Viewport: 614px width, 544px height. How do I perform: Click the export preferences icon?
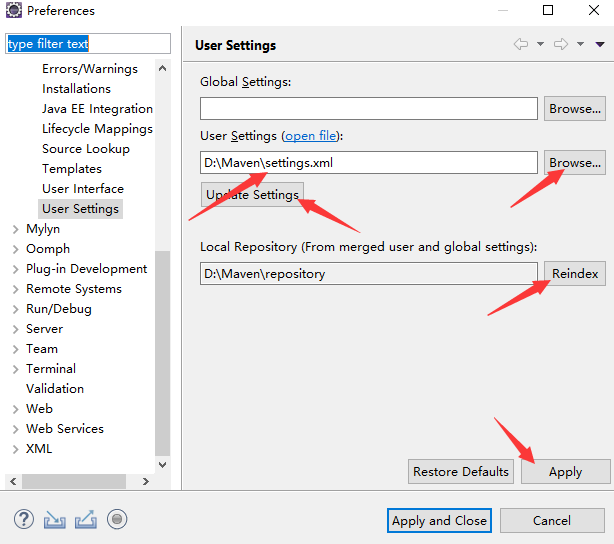click(x=86, y=520)
